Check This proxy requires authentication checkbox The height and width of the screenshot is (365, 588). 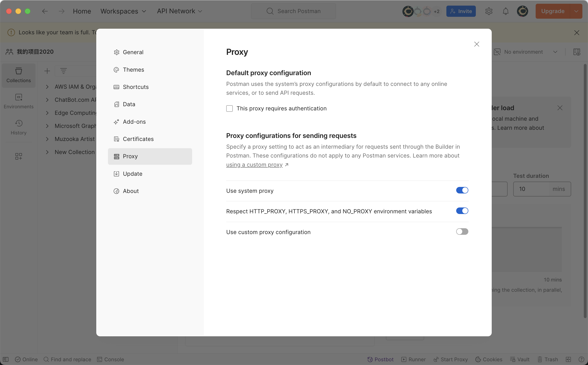pos(229,109)
